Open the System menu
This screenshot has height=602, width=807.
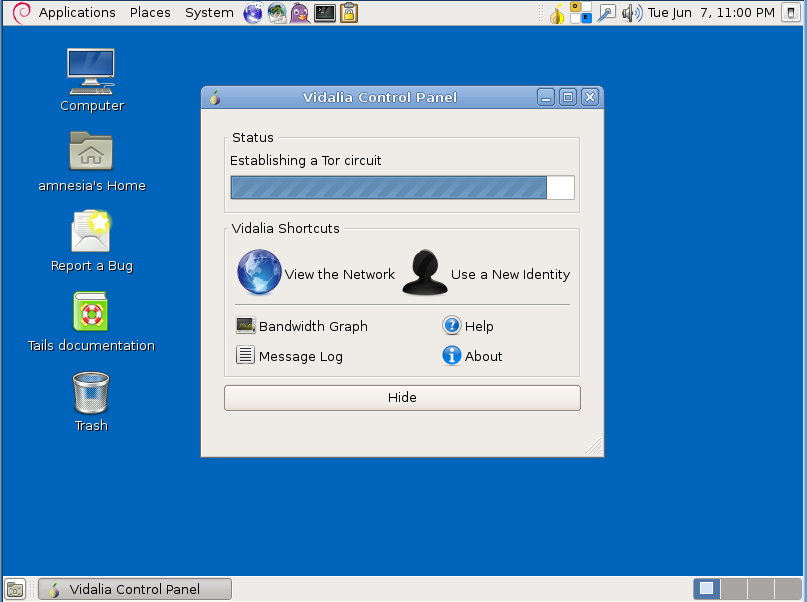click(209, 12)
